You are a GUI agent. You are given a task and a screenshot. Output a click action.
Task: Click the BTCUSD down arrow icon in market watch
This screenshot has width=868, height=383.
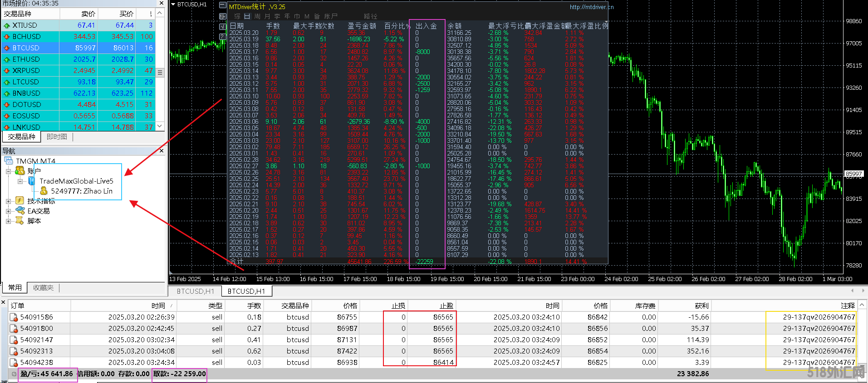coord(7,48)
